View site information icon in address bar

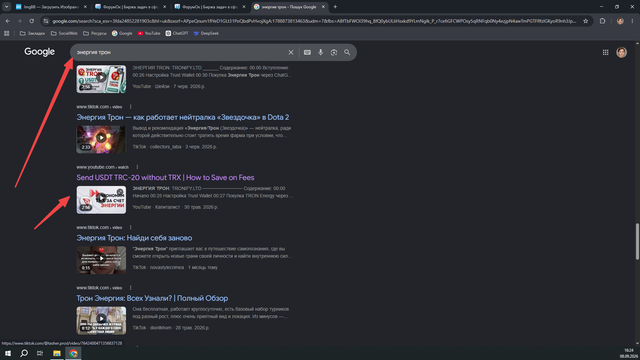pos(46,21)
